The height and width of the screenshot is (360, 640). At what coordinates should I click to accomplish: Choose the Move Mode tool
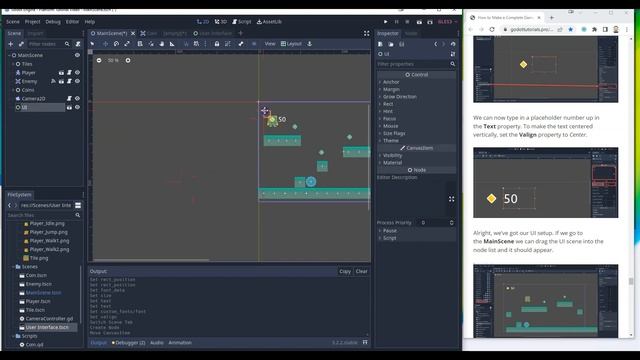[x=105, y=44]
